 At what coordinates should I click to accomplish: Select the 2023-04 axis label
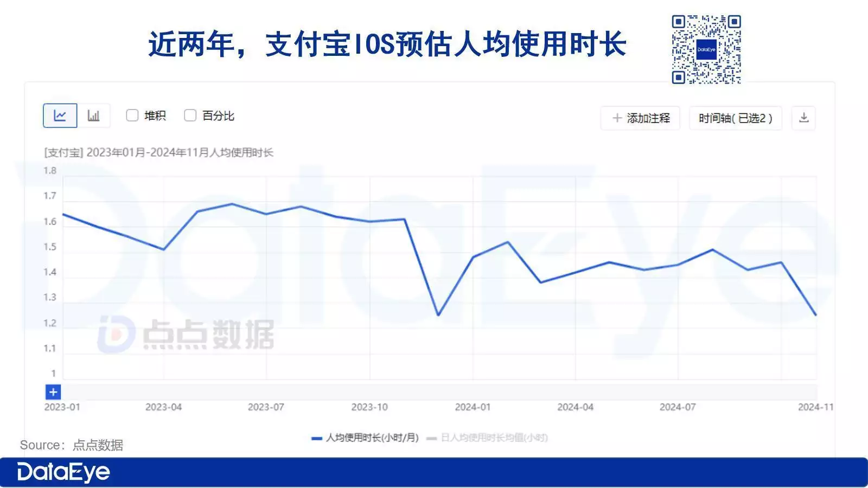(x=163, y=407)
